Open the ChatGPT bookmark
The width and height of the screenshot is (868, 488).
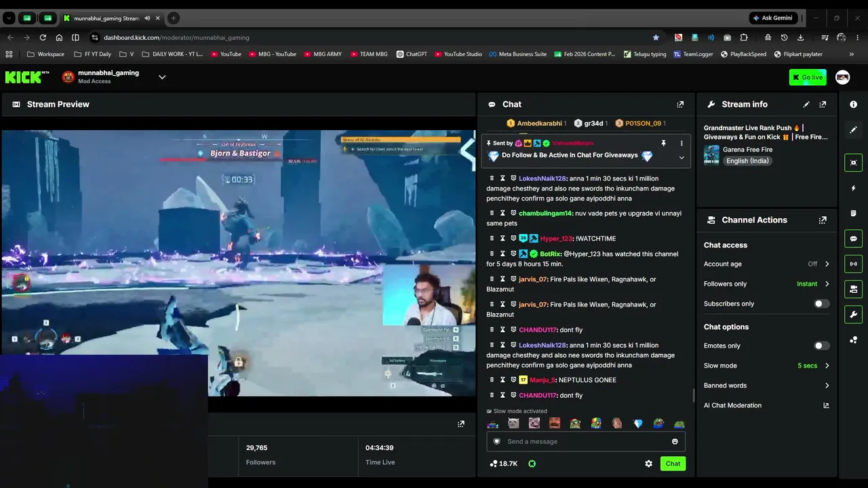tap(412, 54)
